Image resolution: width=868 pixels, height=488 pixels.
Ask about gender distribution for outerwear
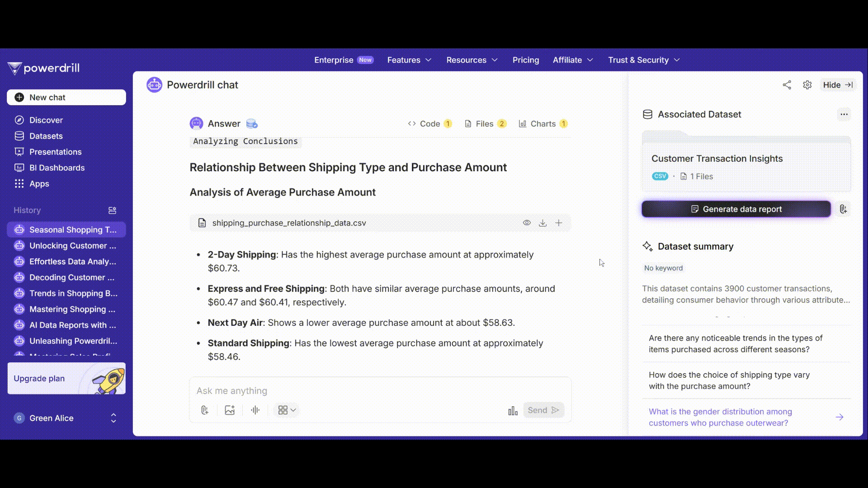746,417
